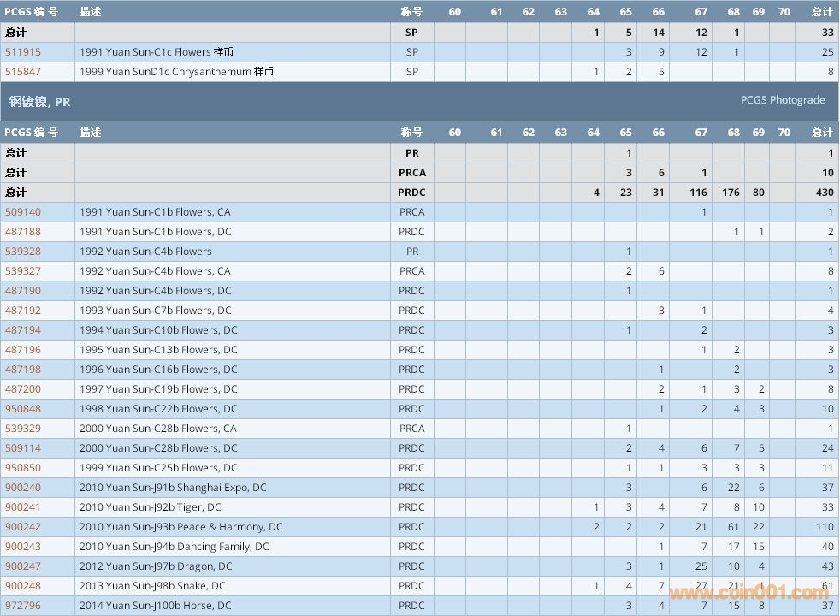Open the 539327 coin link
This screenshot has height=616, width=840.
(23, 271)
